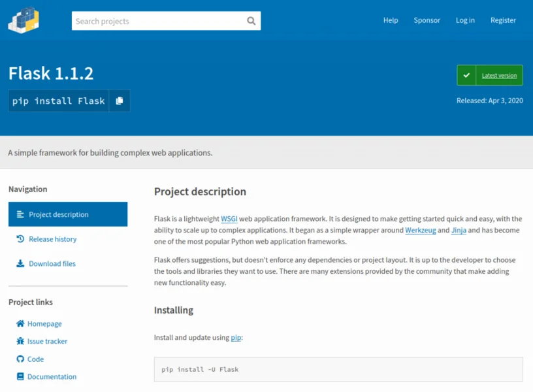Follow the pip hyperlink
The image size is (533, 392).
tap(236, 338)
